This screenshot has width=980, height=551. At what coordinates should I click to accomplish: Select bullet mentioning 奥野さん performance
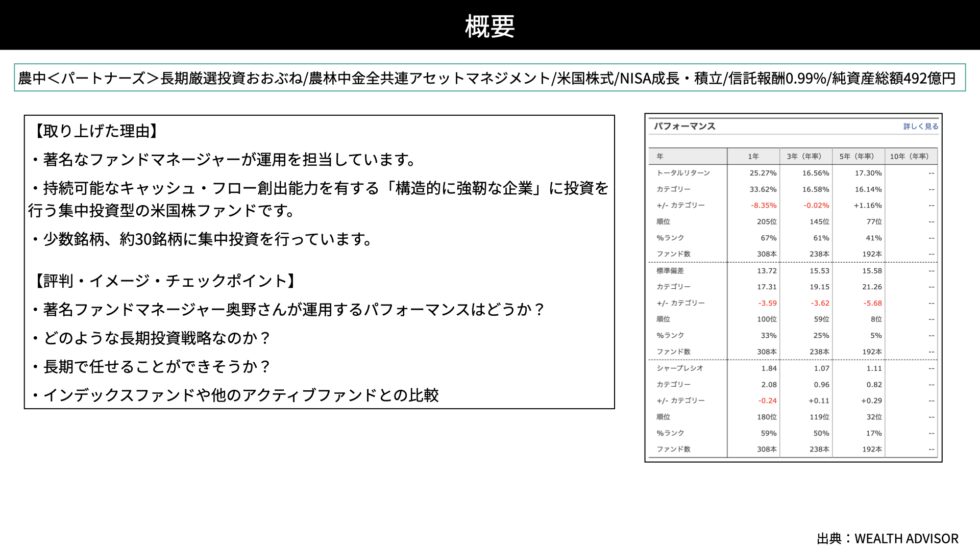click(x=288, y=309)
